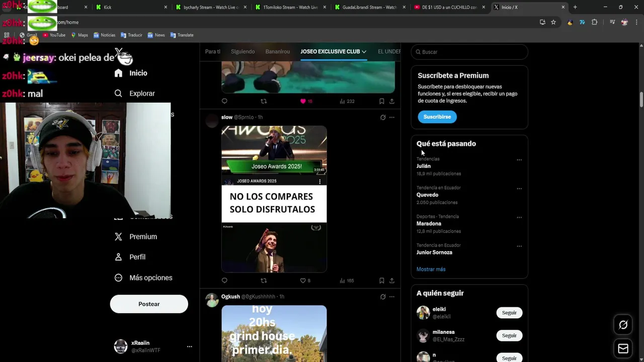Image resolution: width=644 pixels, height=362 pixels.
Task: Open more options on slow's post
Action: pos(392,117)
